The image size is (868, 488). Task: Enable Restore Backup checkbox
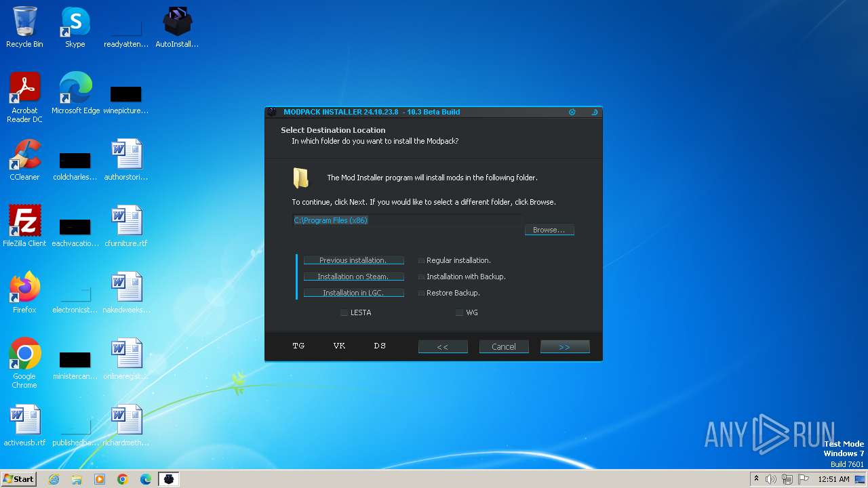pos(422,293)
